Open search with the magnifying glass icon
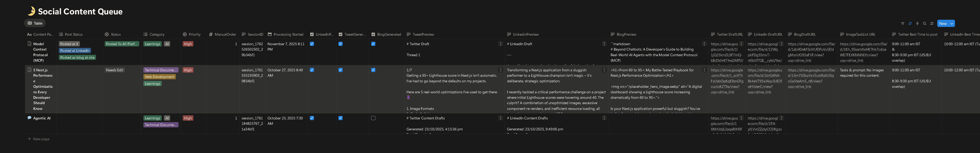The height and width of the screenshot is (153, 980). point(925,23)
